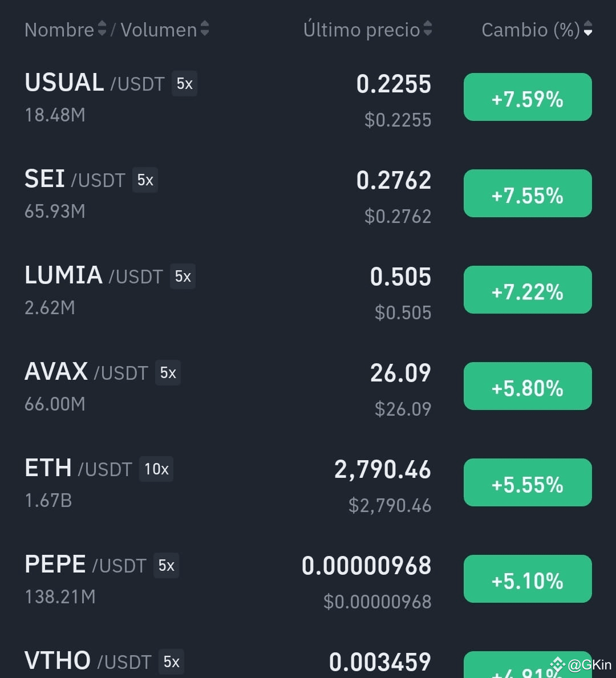Viewport: 616px width, 678px height.
Task: Sort list by Volumen arrows
Action: (x=205, y=29)
